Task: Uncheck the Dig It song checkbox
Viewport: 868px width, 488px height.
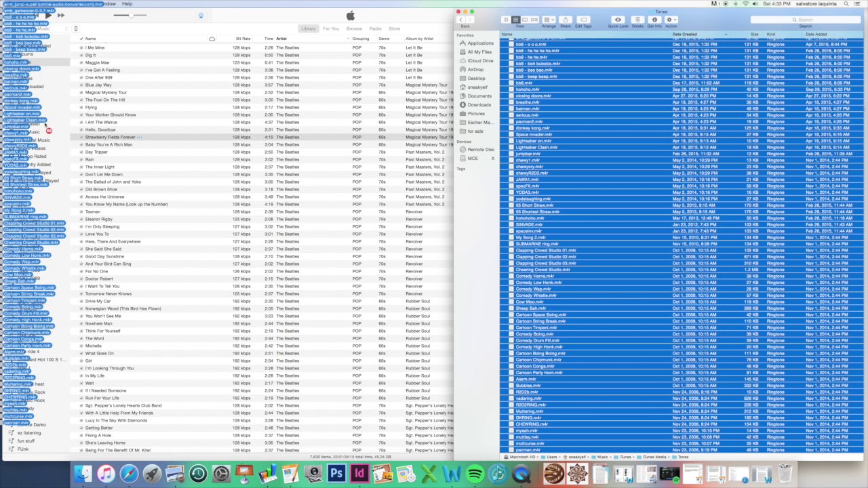Action: tap(81, 55)
